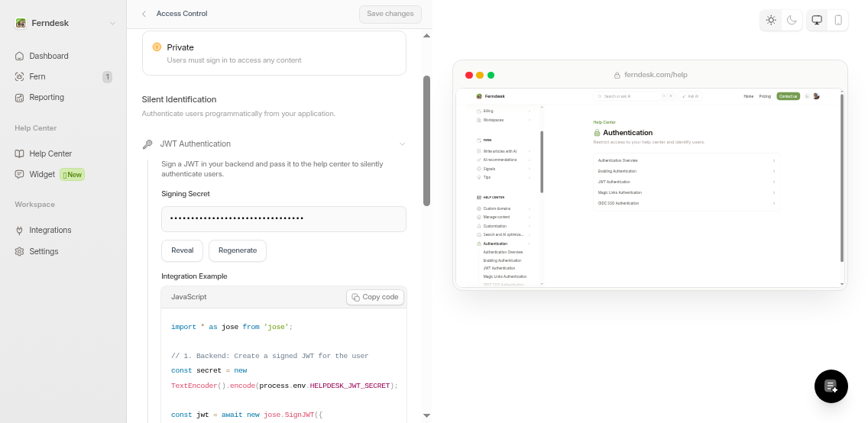The width and height of the screenshot is (868, 423).
Task: Open the Dashboard icon in the sidebar
Action: click(x=19, y=56)
